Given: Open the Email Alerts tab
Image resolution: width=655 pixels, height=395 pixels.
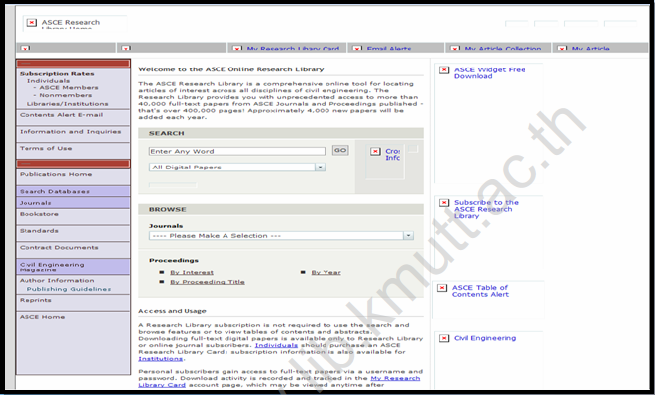Looking at the screenshot, I should [x=389, y=49].
